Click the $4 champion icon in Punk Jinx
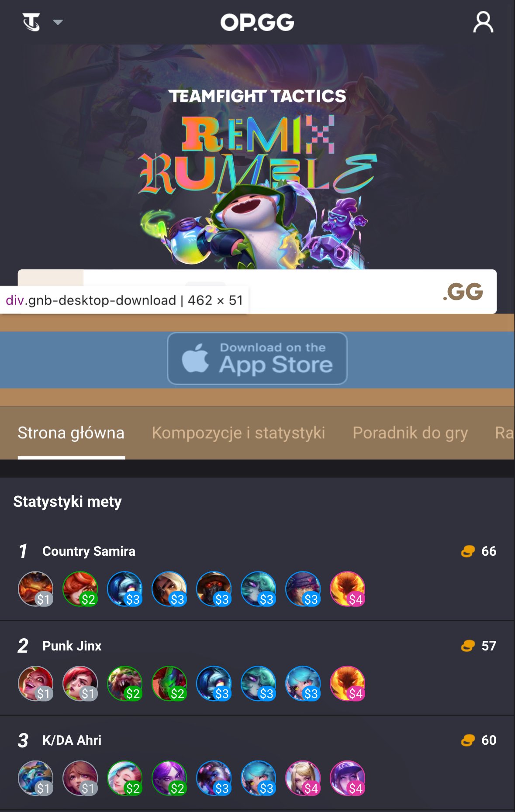The width and height of the screenshot is (515, 812). (348, 683)
